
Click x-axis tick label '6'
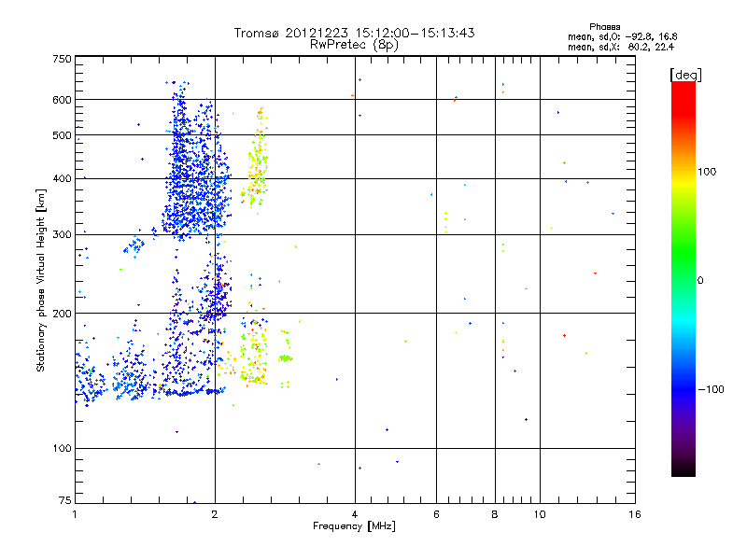(x=436, y=514)
